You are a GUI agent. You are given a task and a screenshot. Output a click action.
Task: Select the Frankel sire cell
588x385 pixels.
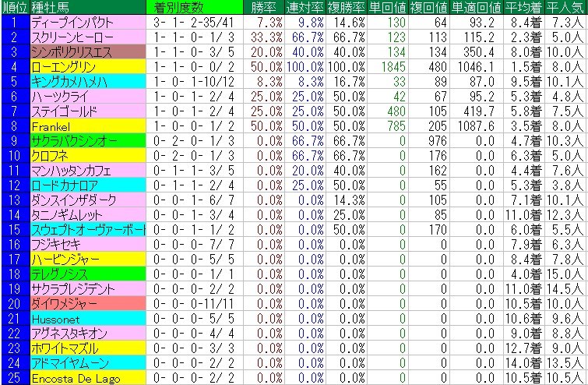88,126
